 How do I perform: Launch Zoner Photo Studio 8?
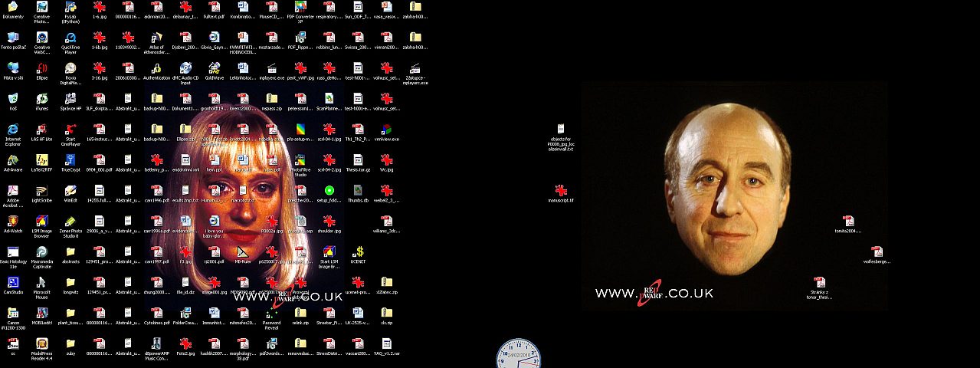(70, 222)
